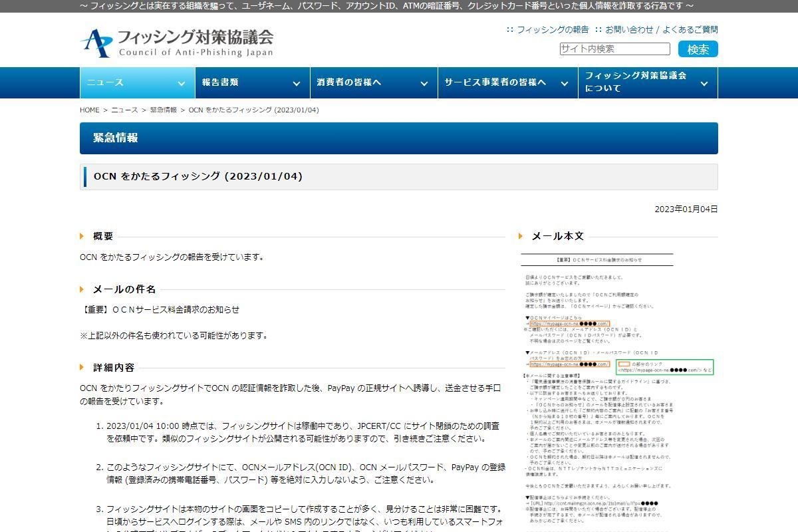This screenshot has width=798, height=532.
Task: Open the フィッシング対策協議会について menu
Action: (648, 82)
